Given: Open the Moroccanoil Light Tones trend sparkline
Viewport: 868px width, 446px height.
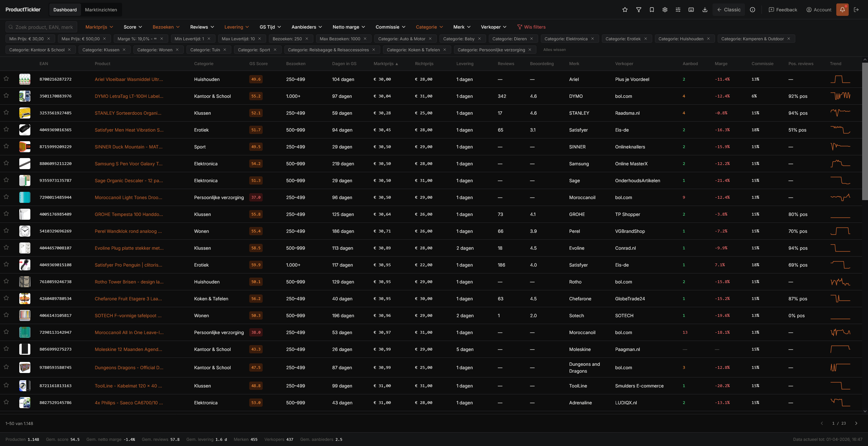Looking at the screenshot, I should (840, 197).
